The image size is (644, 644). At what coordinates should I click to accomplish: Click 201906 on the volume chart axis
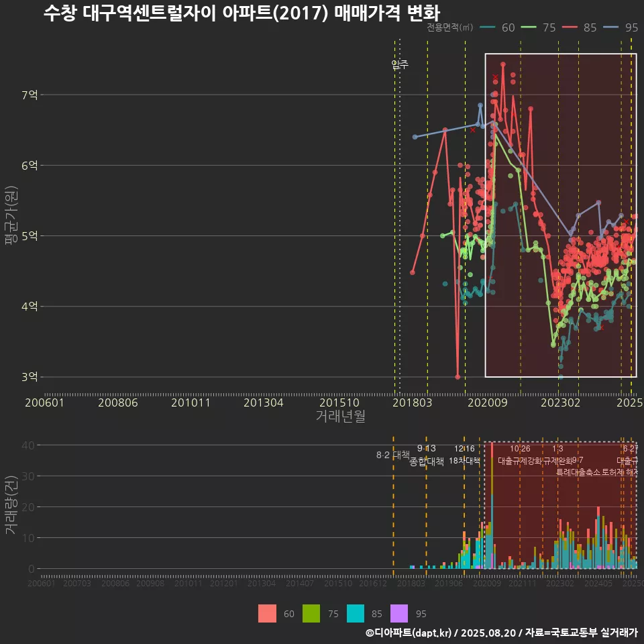point(449,583)
